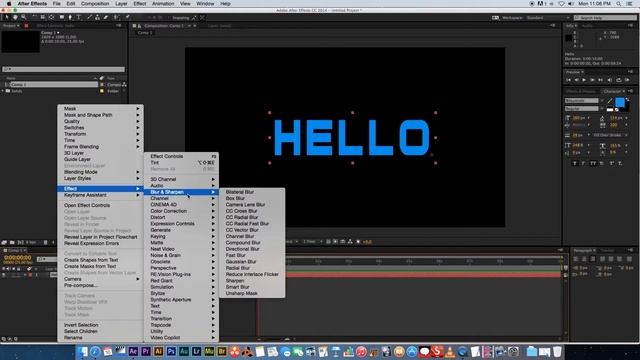Image resolution: width=640 pixels, height=360 pixels.
Task: Expand Blending Mode submenu
Action: pos(100,172)
